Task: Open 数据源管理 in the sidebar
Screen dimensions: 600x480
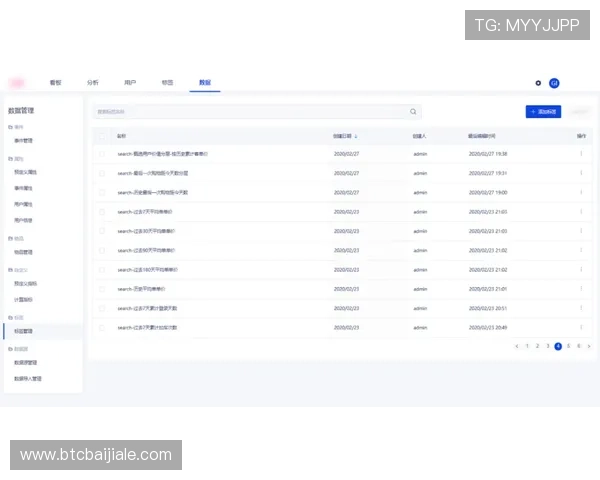Action: (x=26, y=362)
